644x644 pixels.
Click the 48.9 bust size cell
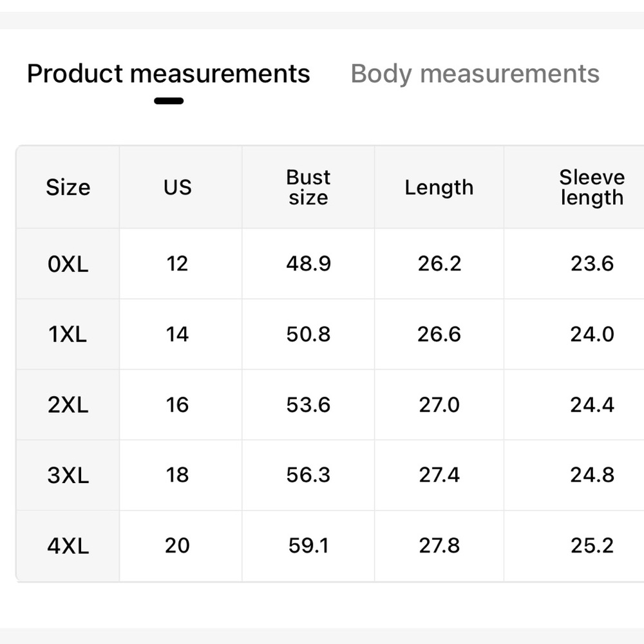308,263
